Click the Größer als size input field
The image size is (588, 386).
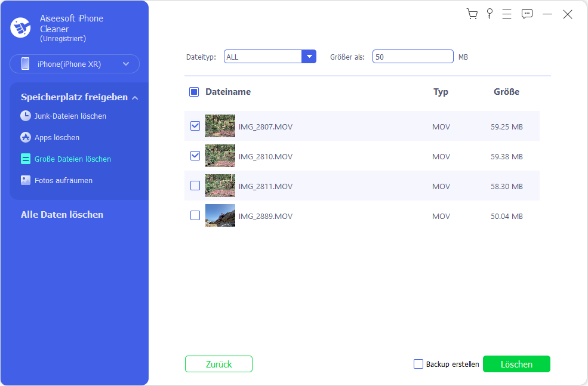412,57
